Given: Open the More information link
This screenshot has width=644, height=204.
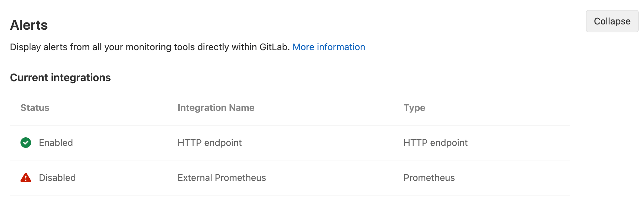Looking at the screenshot, I should 329,47.
